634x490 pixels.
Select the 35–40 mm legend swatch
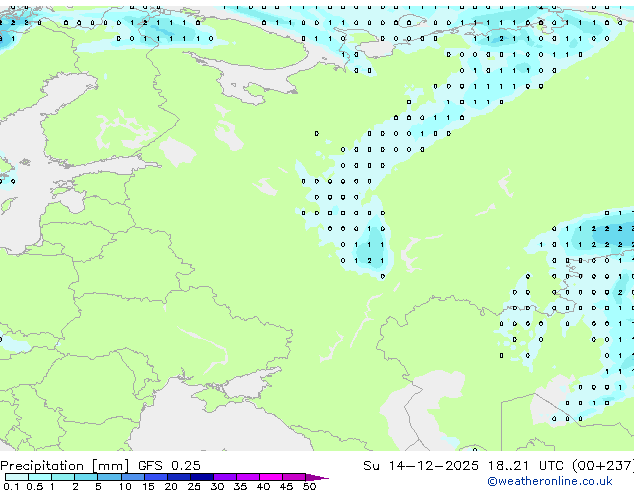(x=248, y=477)
